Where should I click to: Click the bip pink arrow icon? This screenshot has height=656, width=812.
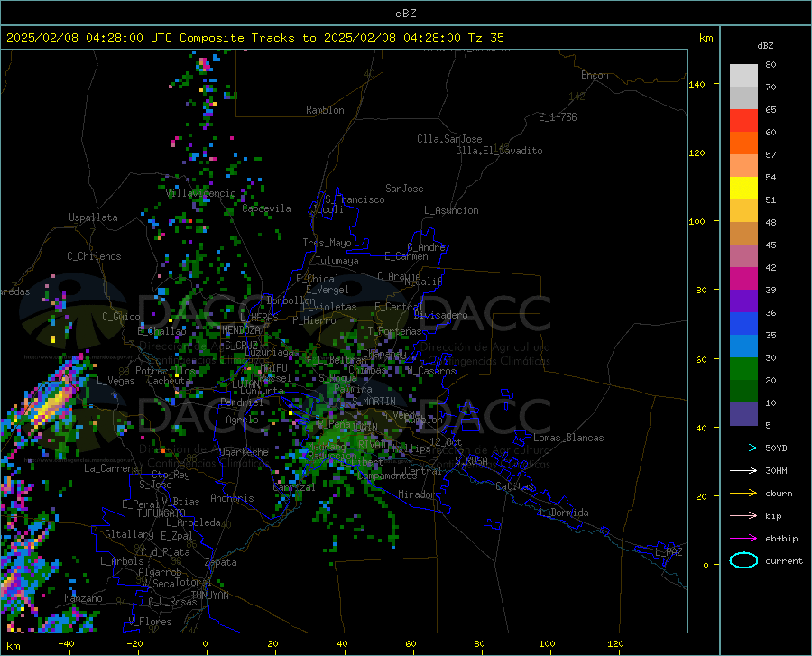pos(743,516)
